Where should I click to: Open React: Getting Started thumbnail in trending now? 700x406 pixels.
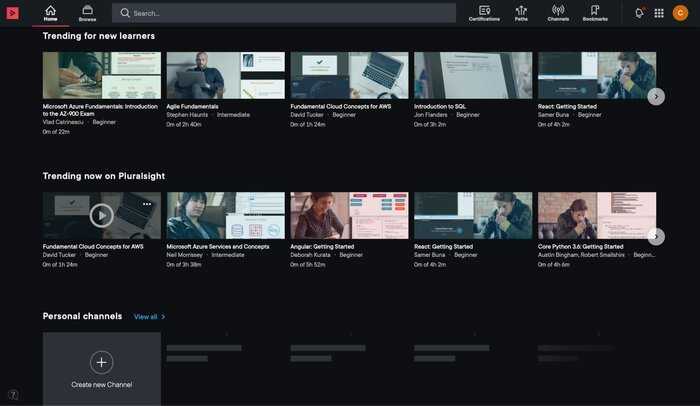[473, 215]
